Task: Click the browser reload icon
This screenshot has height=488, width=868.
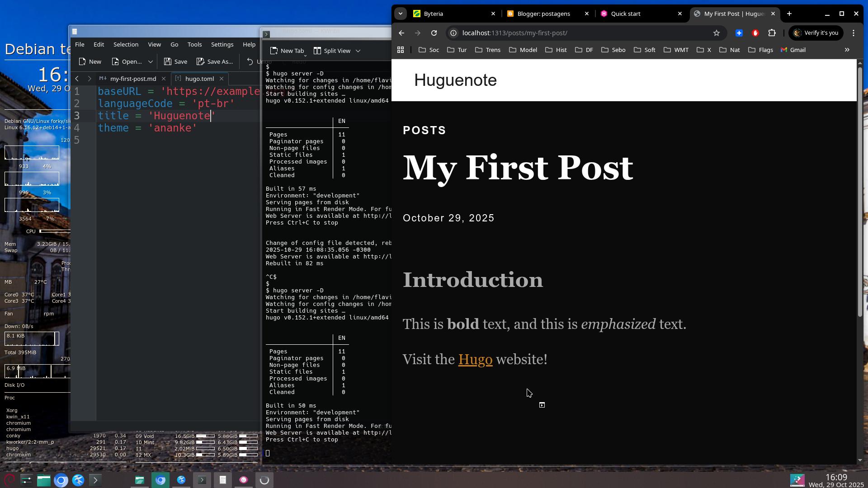Action: 434,33
